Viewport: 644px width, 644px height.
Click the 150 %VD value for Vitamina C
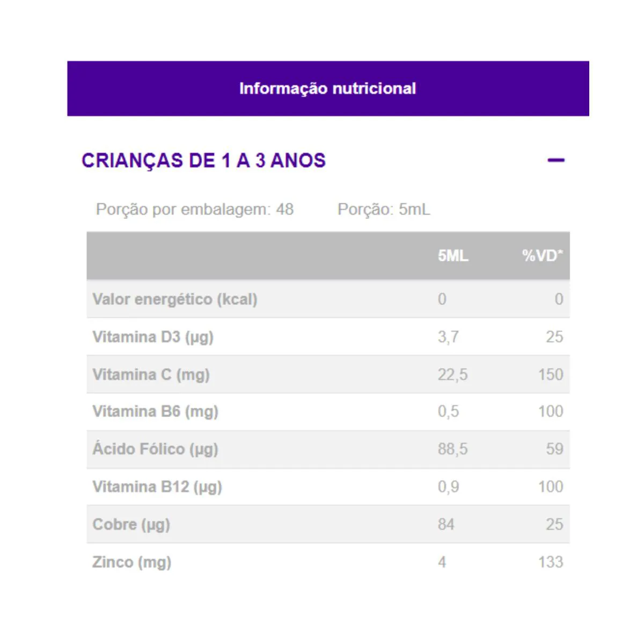(551, 375)
